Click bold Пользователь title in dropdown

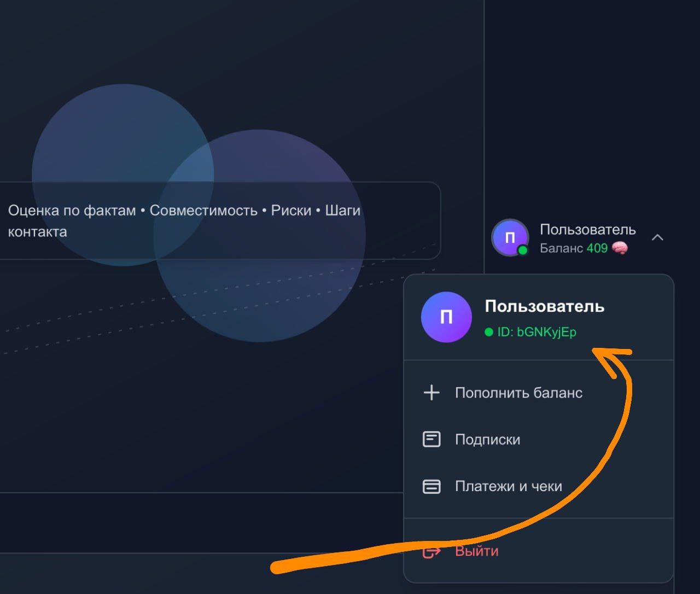point(544,306)
